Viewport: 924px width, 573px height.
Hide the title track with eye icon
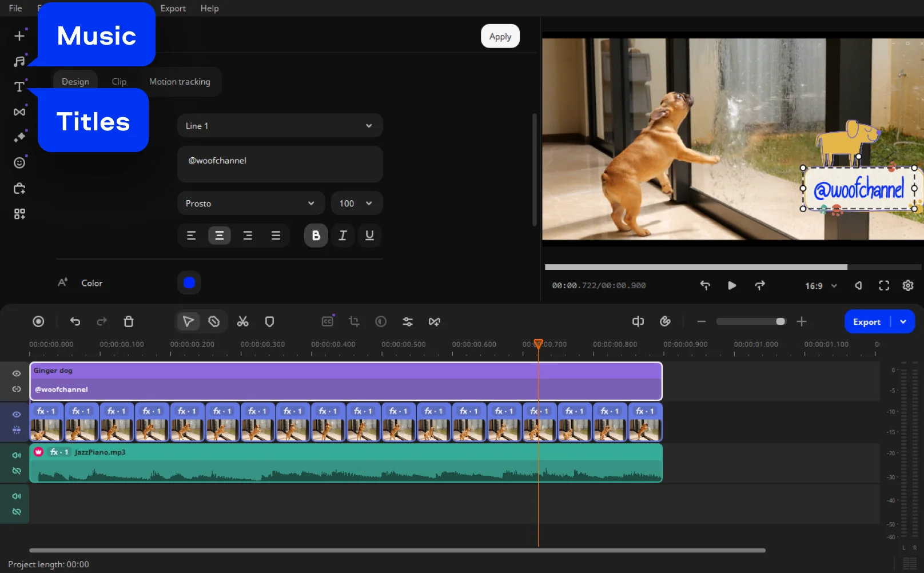[17, 373]
